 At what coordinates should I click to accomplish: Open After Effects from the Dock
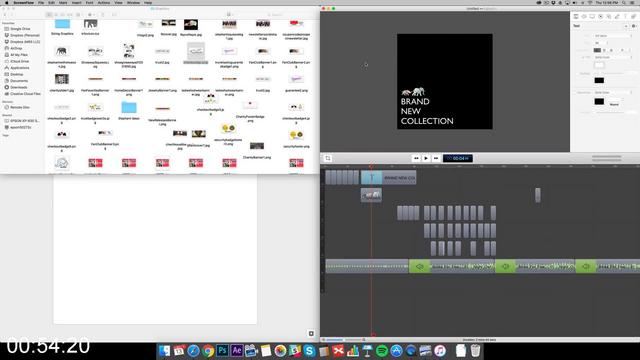pyautogui.click(x=237, y=351)
